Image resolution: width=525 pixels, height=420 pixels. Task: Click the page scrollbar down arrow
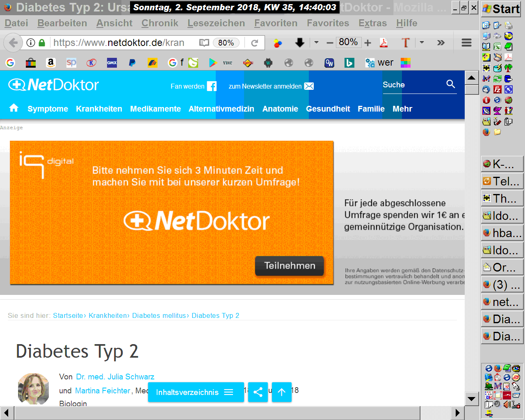coord(472,399)
